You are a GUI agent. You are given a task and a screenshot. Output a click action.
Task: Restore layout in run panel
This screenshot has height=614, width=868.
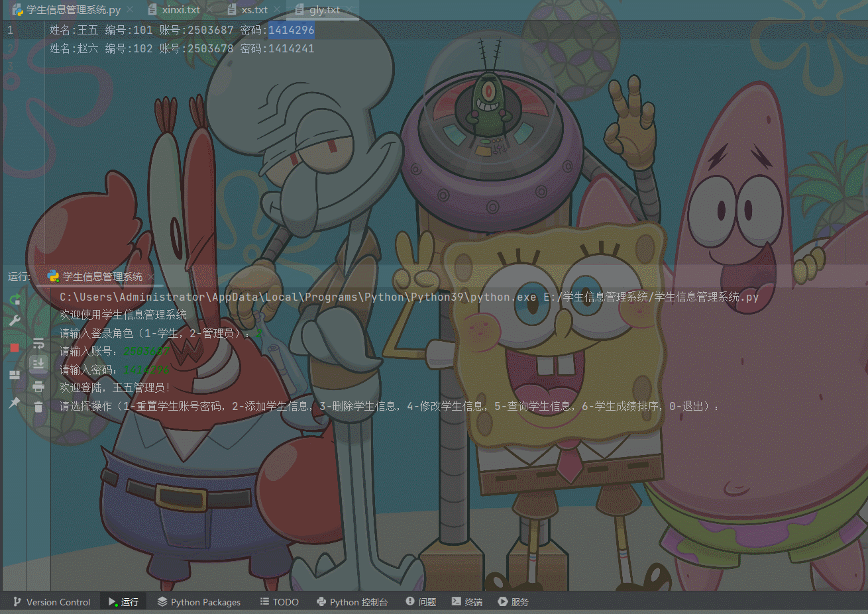point(15,375)
